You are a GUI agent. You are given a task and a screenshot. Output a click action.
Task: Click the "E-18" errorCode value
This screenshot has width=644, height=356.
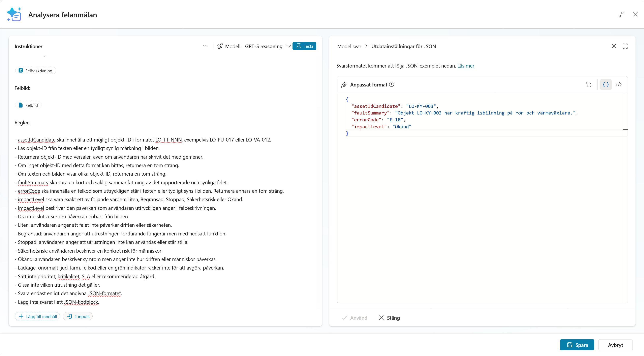(395, 120)
